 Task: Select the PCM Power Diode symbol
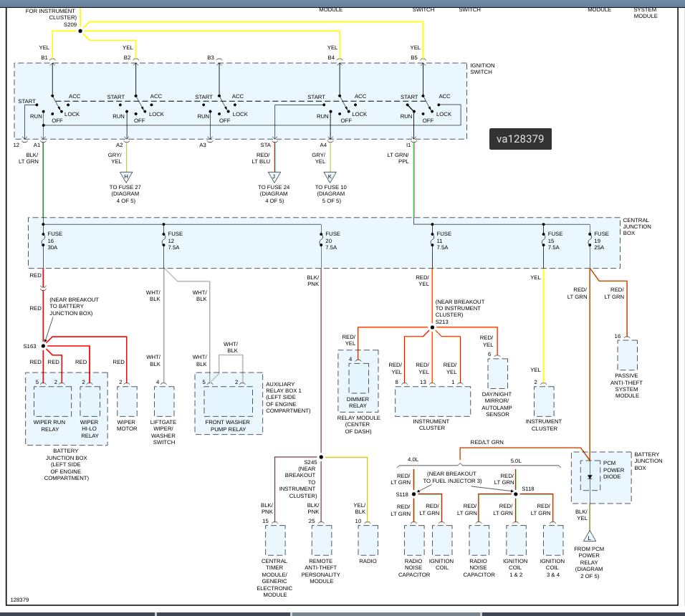(x=590, y=476)
